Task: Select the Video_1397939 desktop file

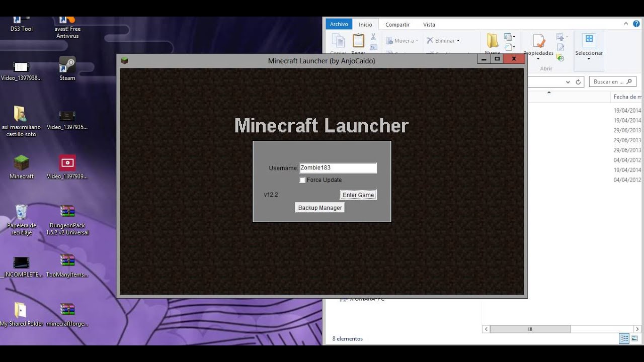Action: [x=67, y=167]
